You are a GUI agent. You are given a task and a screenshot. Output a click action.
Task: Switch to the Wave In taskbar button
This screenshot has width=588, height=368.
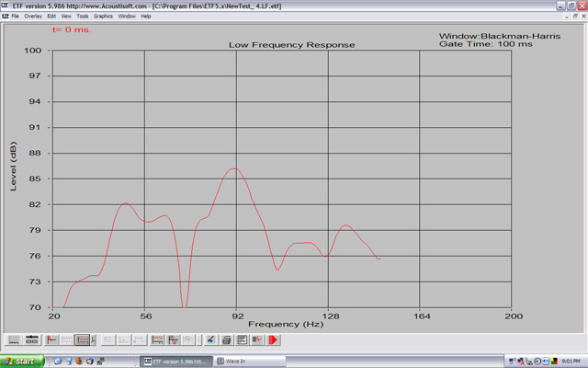[x=249, y=362]
